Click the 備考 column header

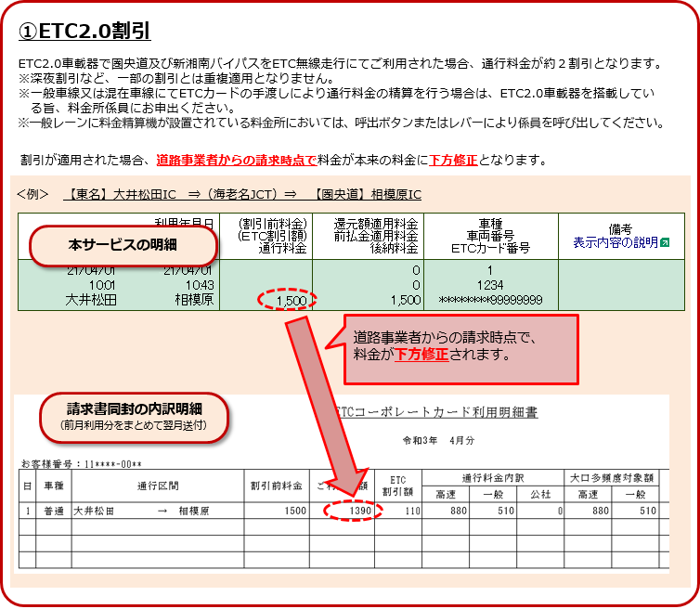coord(620,229)
